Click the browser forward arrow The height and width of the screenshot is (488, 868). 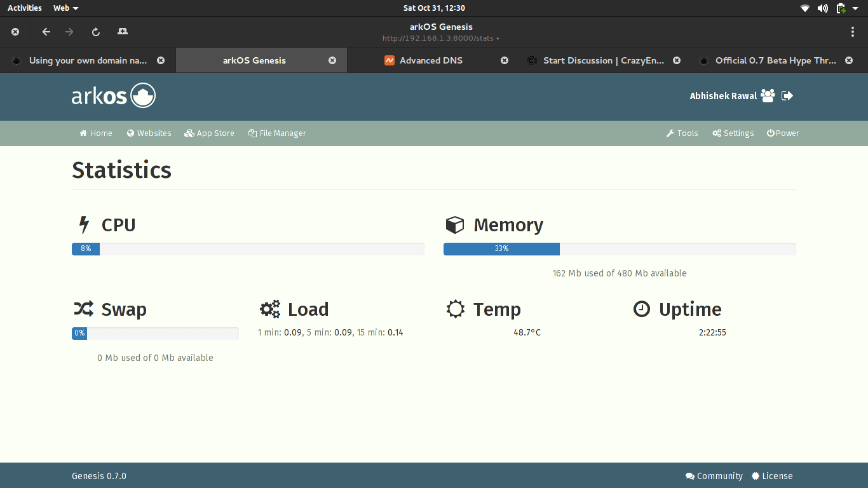69,32
